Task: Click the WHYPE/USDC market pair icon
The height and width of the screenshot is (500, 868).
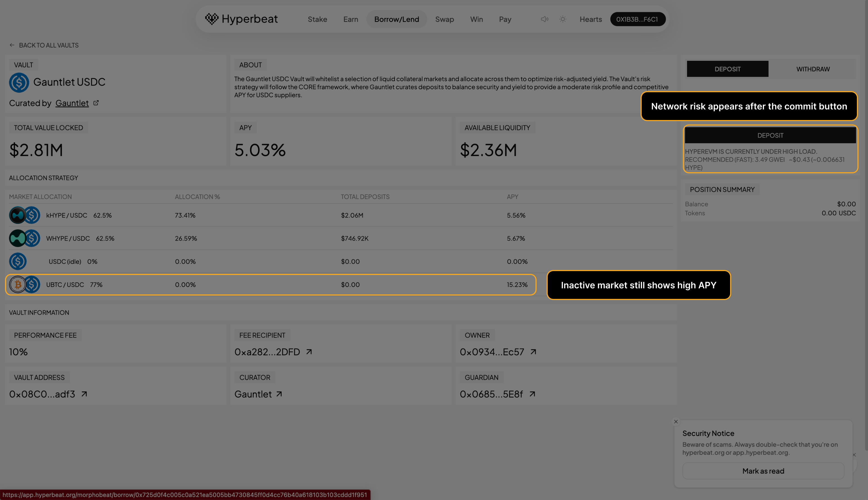Action: coord(24,238)
